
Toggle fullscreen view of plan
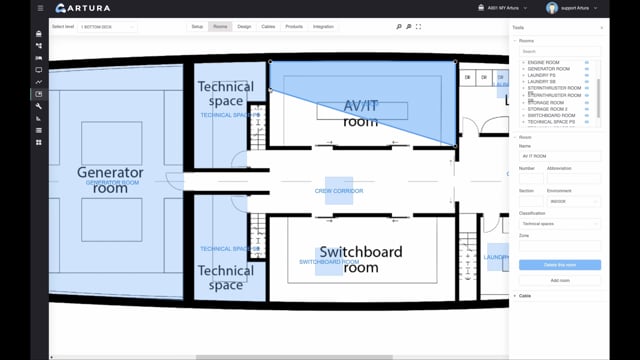418,27
